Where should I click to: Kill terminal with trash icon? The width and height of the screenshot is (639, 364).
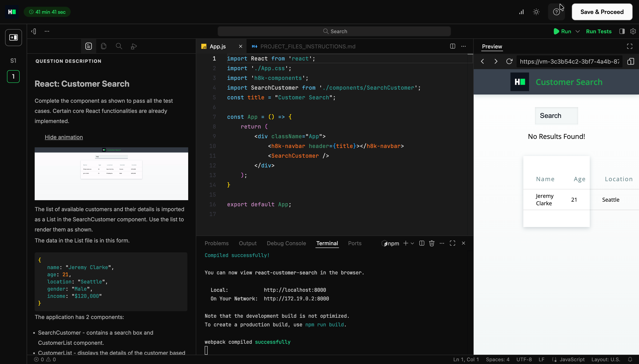coord(432,243)
